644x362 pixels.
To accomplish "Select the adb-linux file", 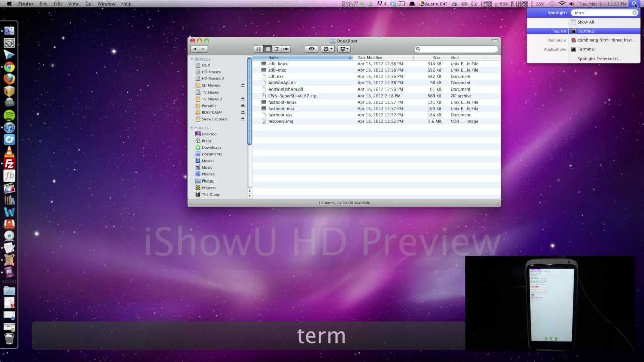I will pos(278,64).
